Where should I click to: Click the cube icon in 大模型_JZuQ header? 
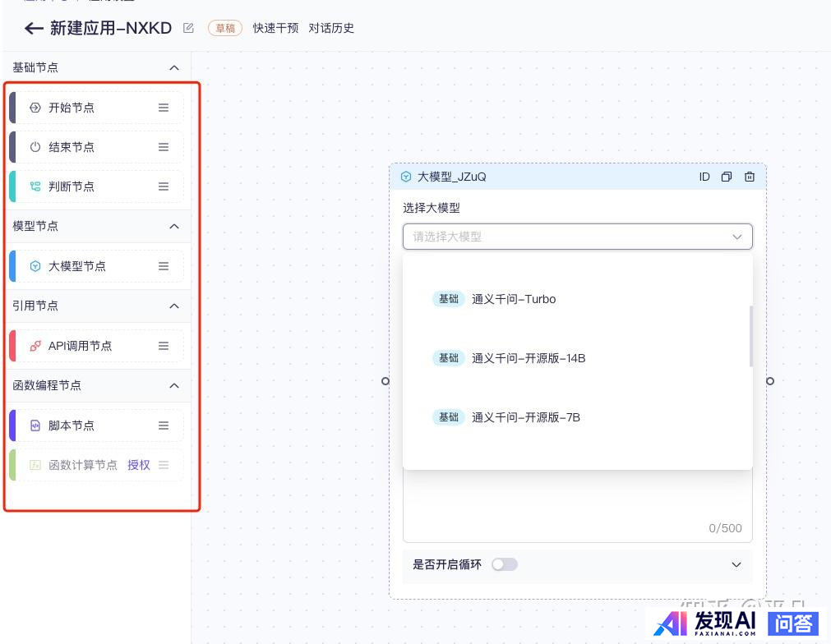[406, 177]
